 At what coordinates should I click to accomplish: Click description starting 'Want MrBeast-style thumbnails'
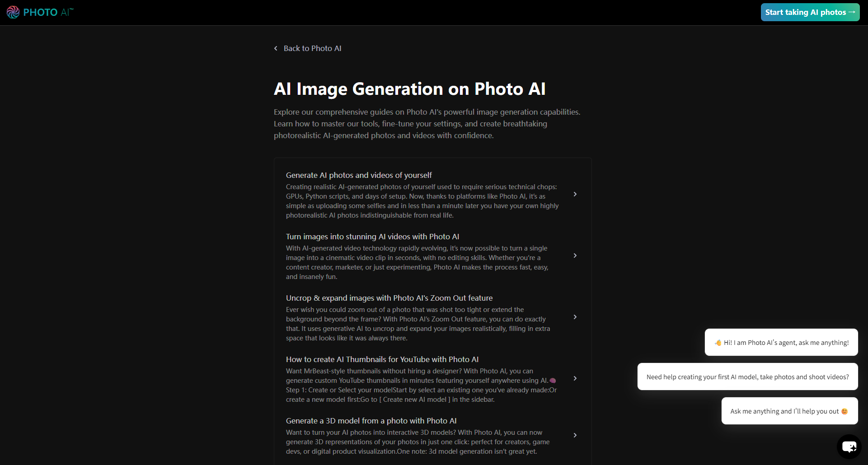coord(421,385)
